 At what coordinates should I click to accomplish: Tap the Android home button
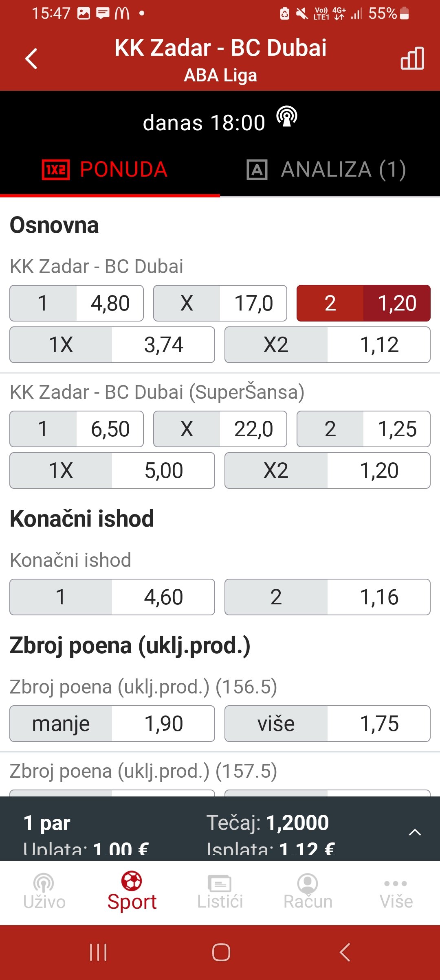tap(221, 952)
